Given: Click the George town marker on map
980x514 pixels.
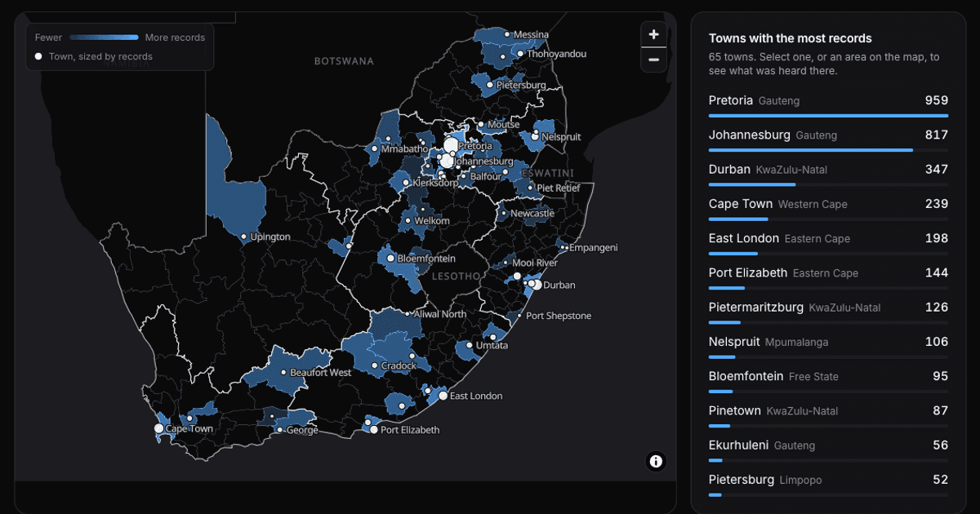Looking at the screenshot, I should pos(279,430).
